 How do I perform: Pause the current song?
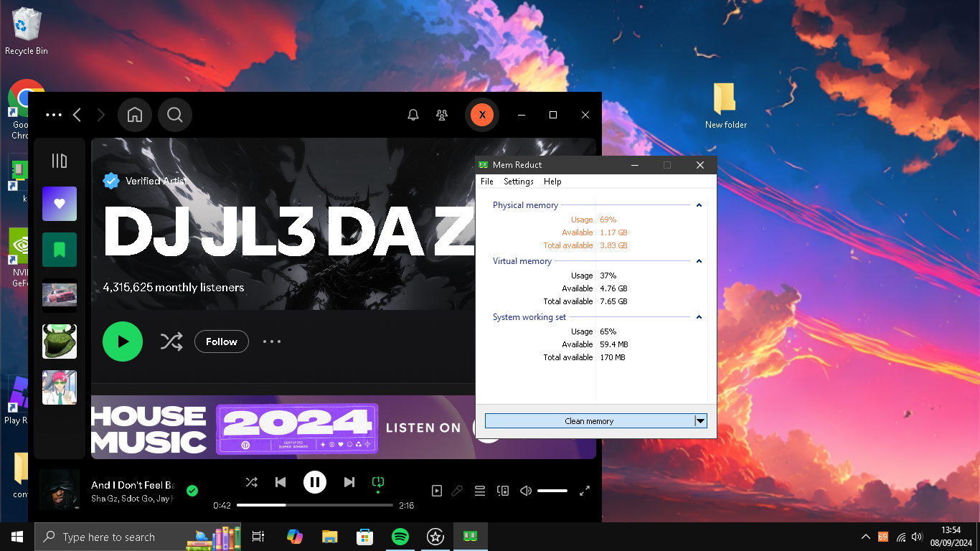315,482
